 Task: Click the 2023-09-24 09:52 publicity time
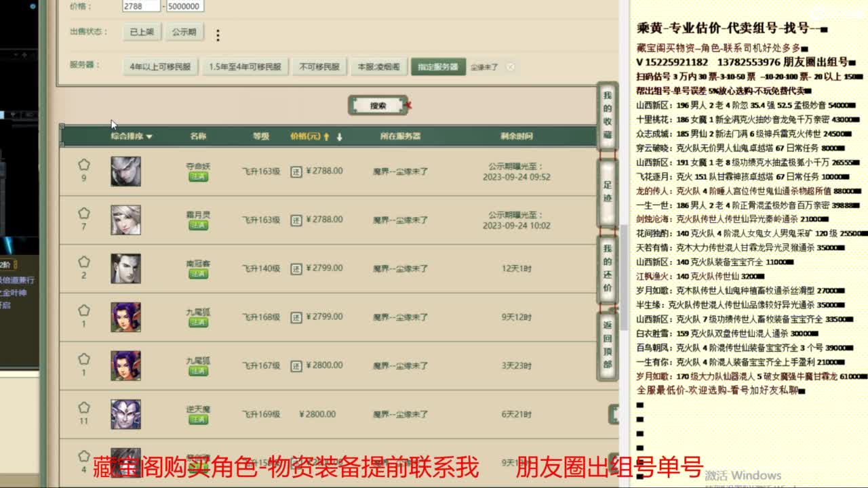click(517, 177)
